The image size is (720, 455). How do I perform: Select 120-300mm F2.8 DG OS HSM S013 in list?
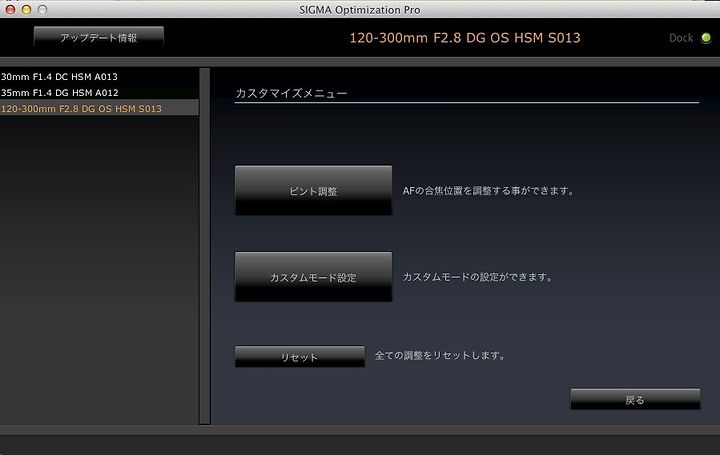99,108
